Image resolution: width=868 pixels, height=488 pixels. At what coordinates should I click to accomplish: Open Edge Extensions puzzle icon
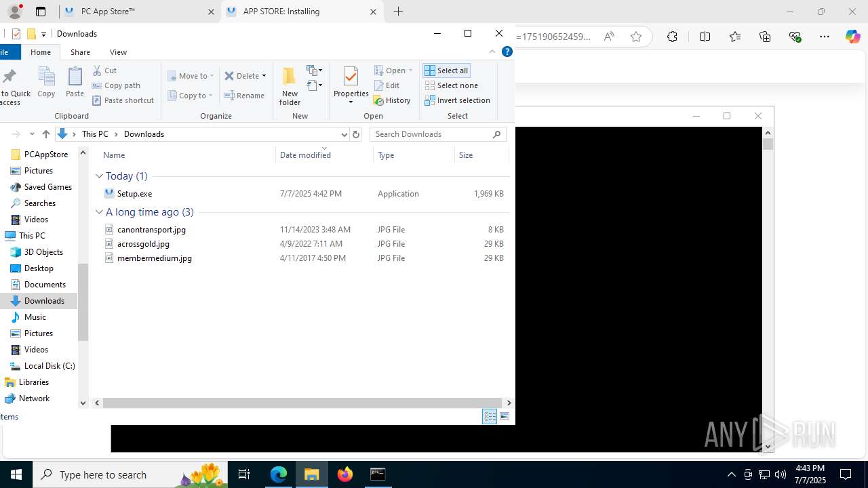pos(672,37)
